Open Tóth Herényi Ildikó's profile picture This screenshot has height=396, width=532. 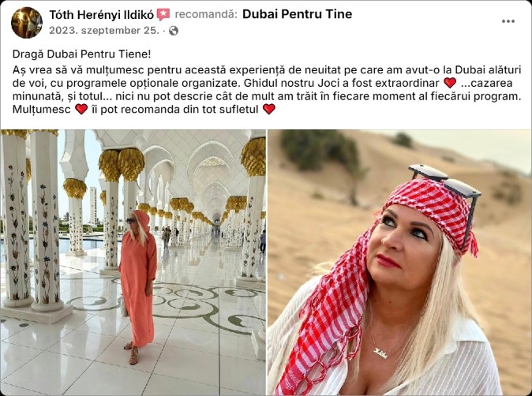point(27,22)
